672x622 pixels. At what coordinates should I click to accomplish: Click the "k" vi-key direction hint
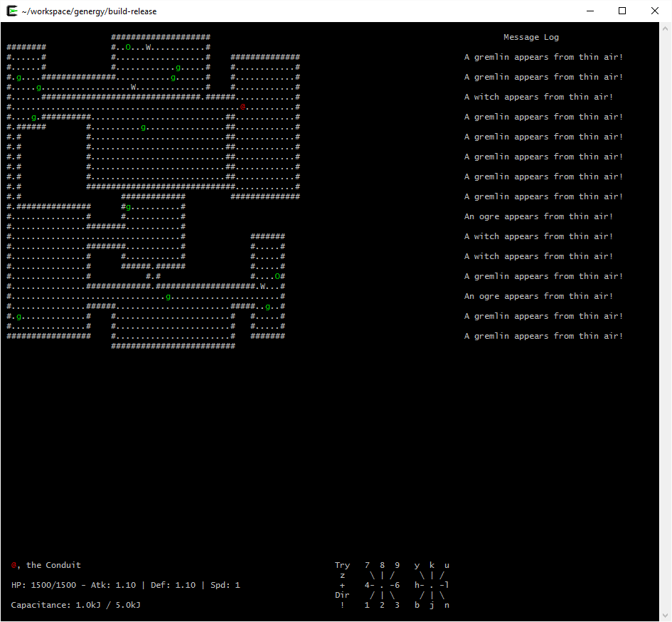(432, 565)
